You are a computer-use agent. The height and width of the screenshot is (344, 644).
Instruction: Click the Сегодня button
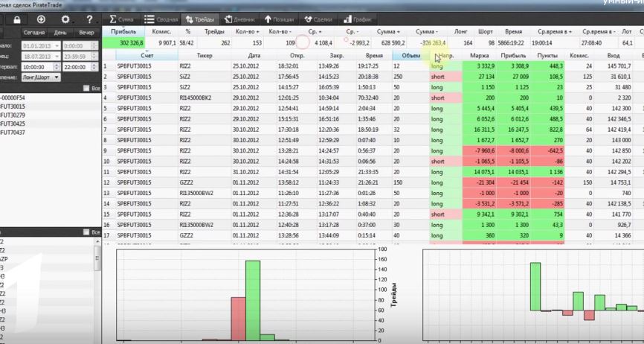tap(33, 33)
